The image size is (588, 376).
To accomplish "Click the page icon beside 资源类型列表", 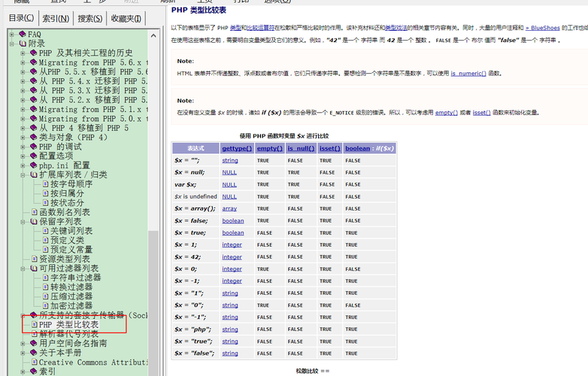I will (x=34, y=259).
